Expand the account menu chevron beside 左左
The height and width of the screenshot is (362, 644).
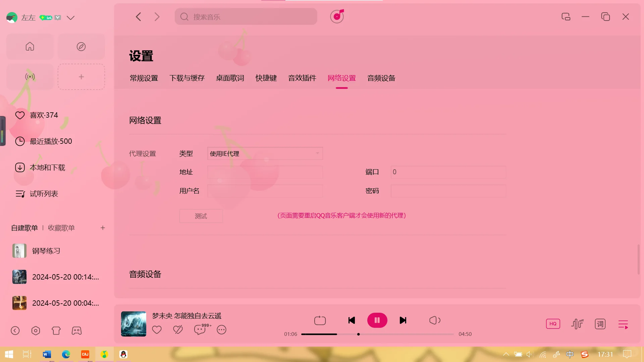[70, 18]
